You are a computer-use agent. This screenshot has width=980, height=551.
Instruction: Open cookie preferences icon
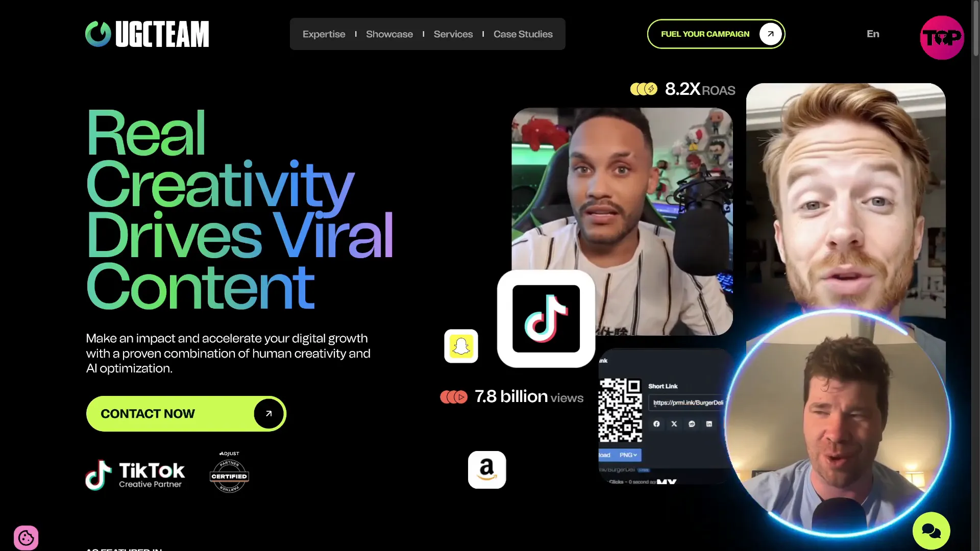click(26, 538)
